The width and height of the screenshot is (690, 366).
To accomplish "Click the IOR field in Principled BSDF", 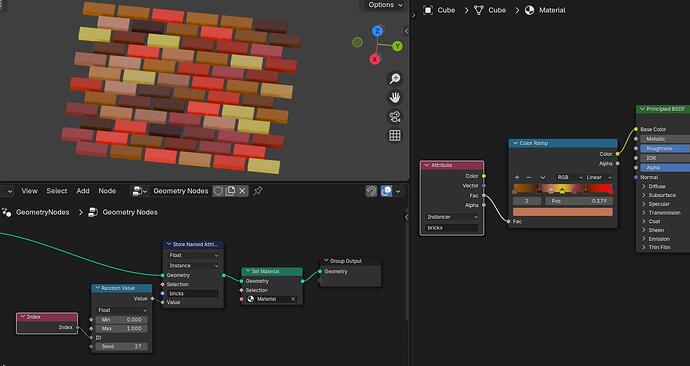I will (x=665, y=158).
